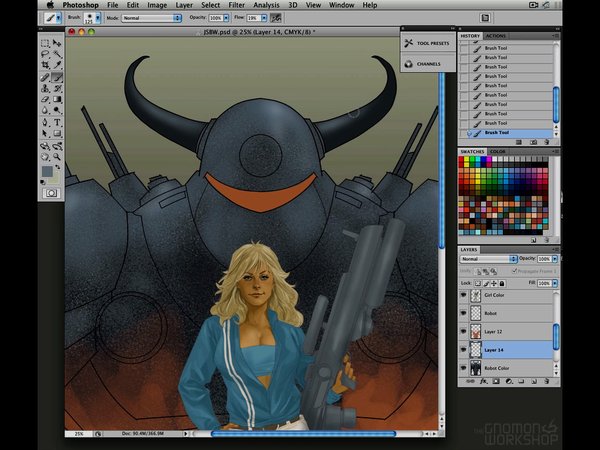Select the Zoom tool in the toolbox

point(57,157)
